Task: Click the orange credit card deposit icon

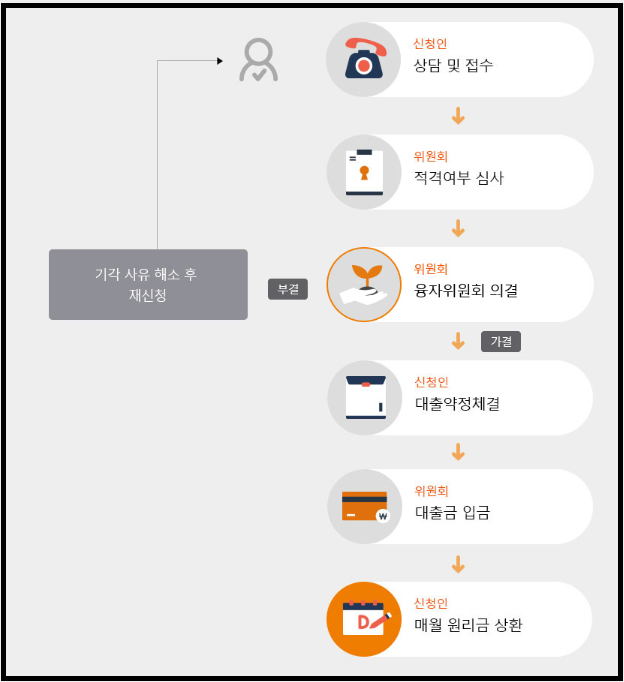Action: click(x=365, y=506)
